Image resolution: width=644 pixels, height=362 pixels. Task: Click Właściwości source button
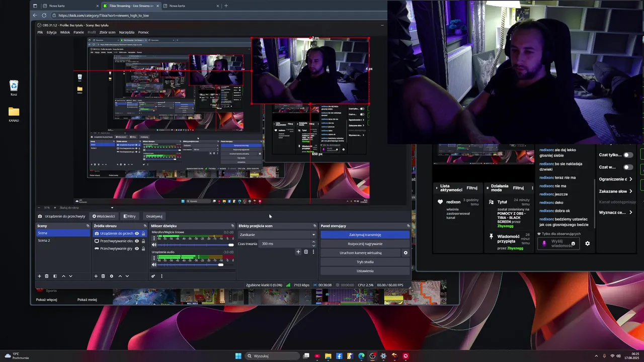(104, 216)
